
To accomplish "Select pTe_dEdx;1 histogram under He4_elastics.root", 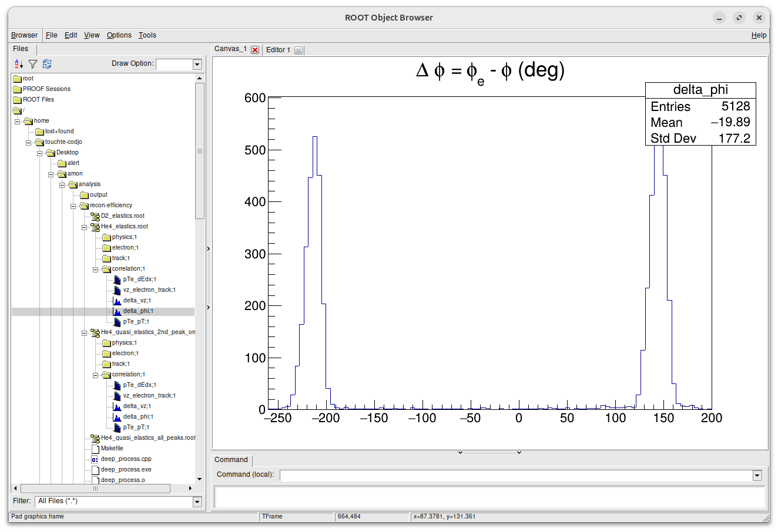I will pyautogui.click(x=117, y=280).
